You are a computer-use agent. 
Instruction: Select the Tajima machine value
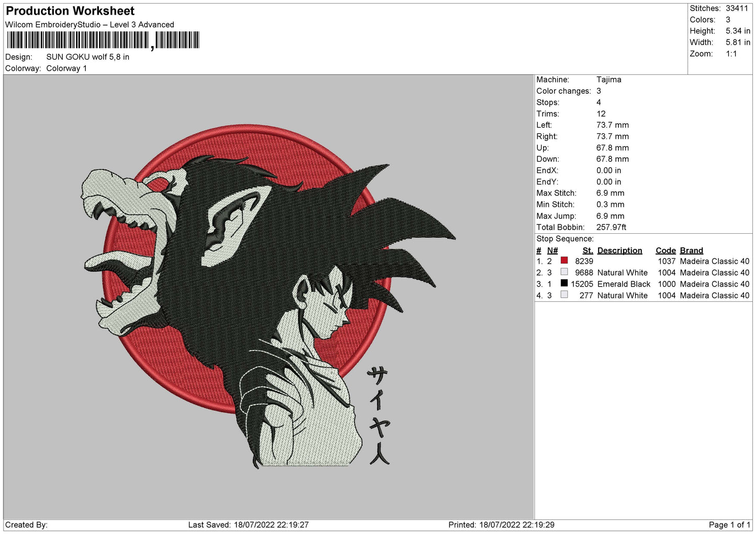[x=608, y=79]
